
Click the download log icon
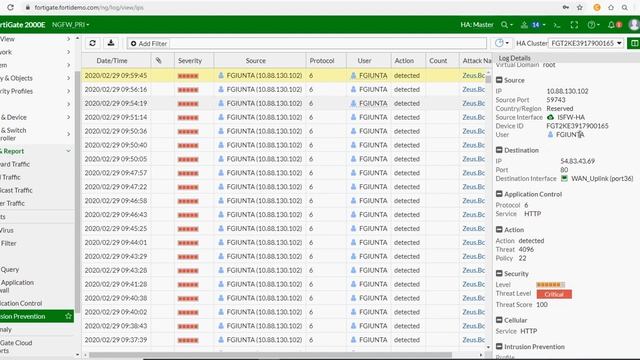[x=111, y=43]
